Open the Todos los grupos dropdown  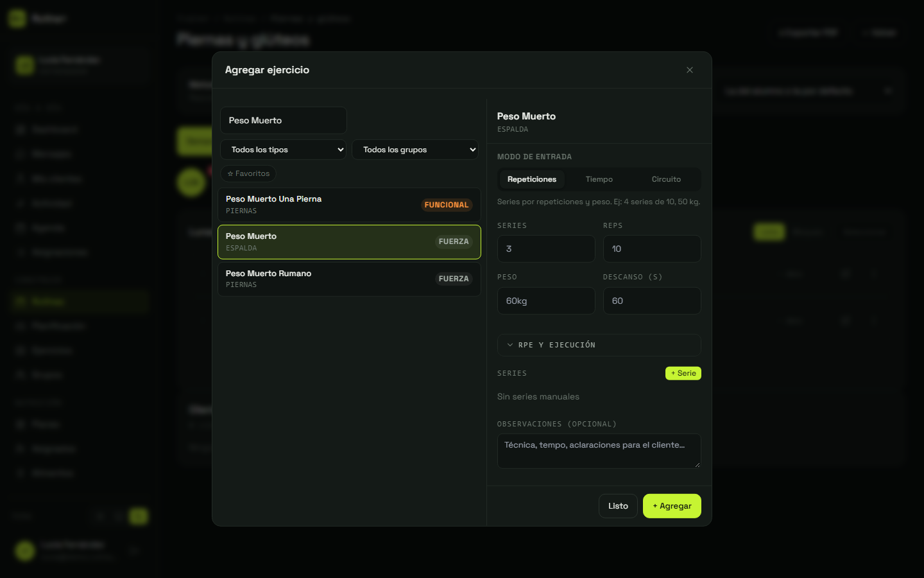tap(415, 150)
